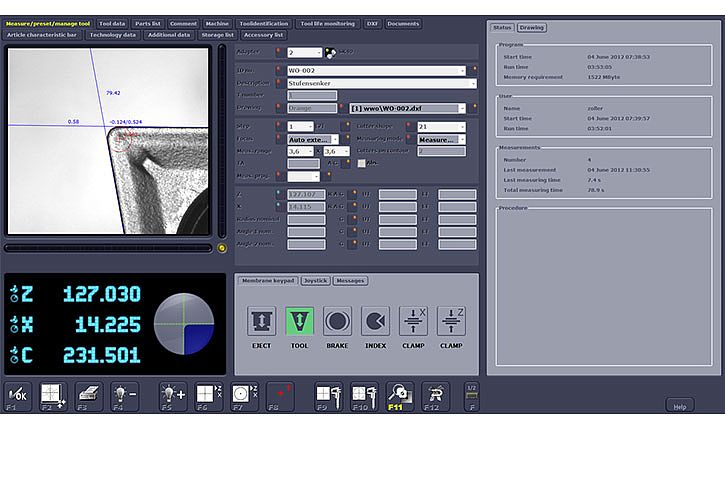The height and width of the screenshot is (480, 725).
Task: Click blue lamp button beside X value
Action: (279, 207)
